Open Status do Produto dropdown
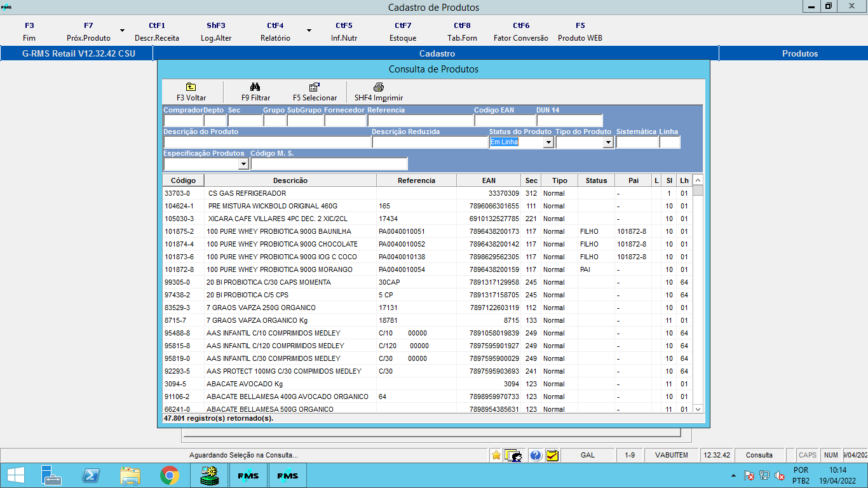This screenshot has width=868, height=488. (x=548, y=142)
